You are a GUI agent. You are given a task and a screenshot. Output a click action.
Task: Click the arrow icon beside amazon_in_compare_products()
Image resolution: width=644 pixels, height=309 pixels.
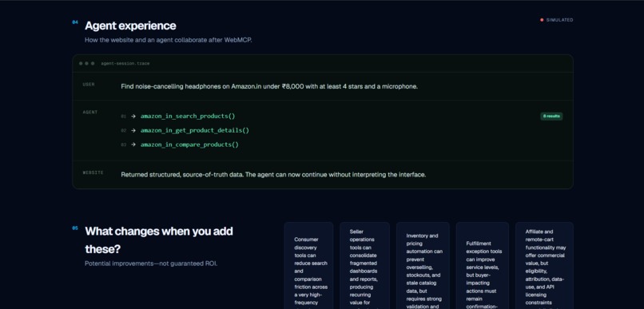point(133,145)
